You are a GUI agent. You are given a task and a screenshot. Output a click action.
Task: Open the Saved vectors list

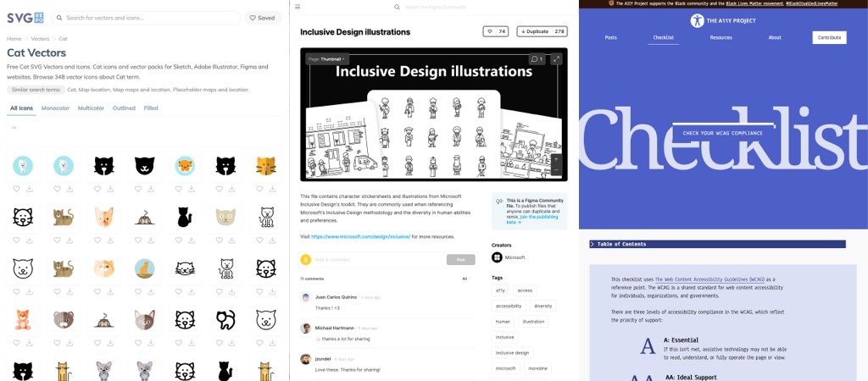[x=263, y=17]
